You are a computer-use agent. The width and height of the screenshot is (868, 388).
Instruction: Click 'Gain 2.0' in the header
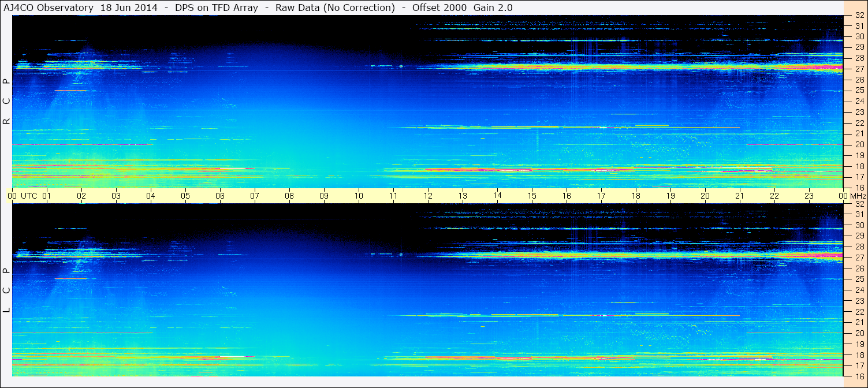click(x=493, y=8)
